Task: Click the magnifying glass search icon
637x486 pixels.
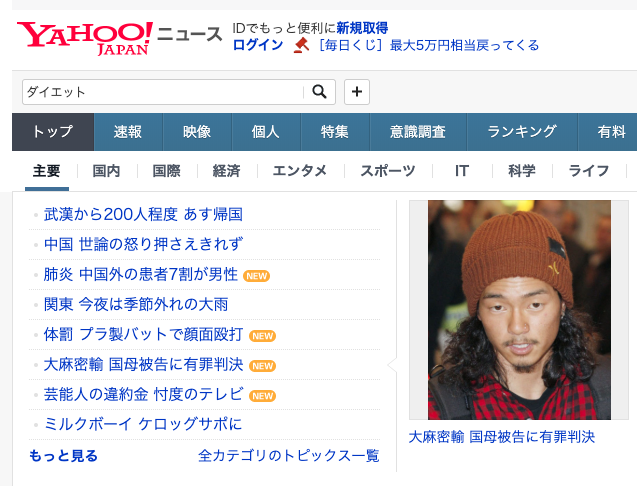Action: 319,92
